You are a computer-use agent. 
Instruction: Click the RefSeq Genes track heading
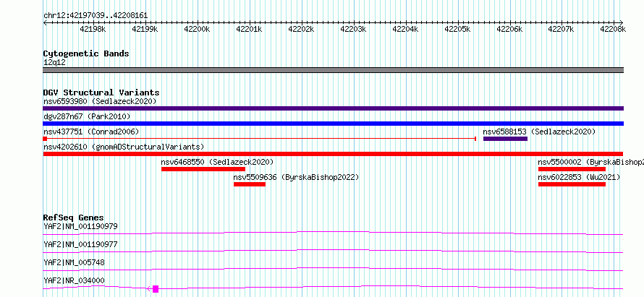point(74,218)
